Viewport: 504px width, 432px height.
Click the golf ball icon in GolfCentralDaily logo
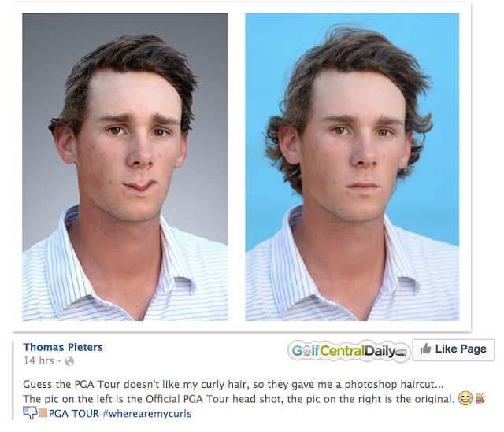306,350
